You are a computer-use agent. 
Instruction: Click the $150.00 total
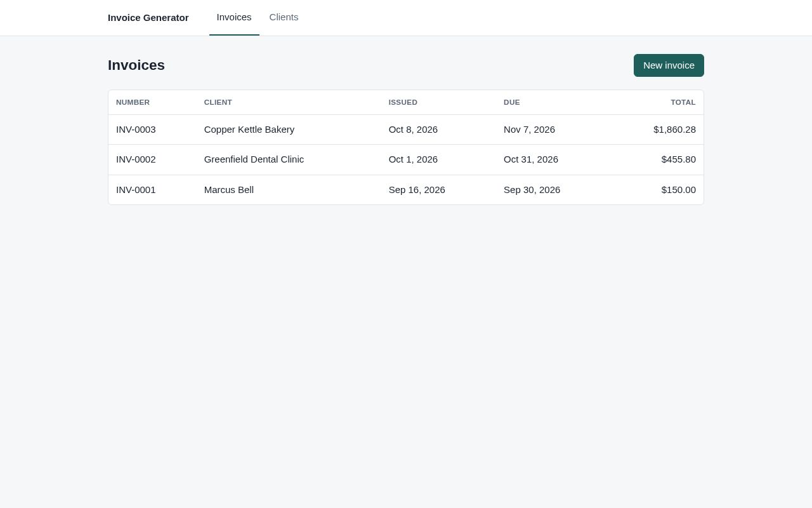679,190
